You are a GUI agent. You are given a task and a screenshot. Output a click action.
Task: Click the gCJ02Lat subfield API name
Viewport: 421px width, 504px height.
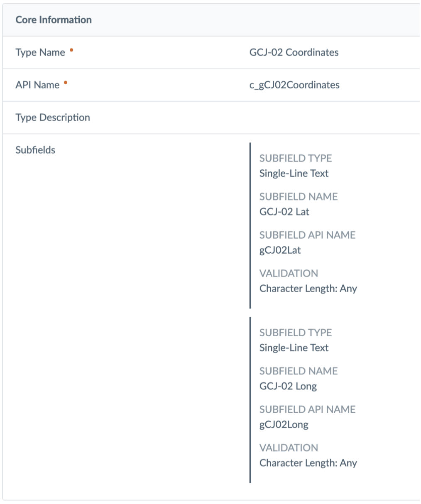[280, 250]
